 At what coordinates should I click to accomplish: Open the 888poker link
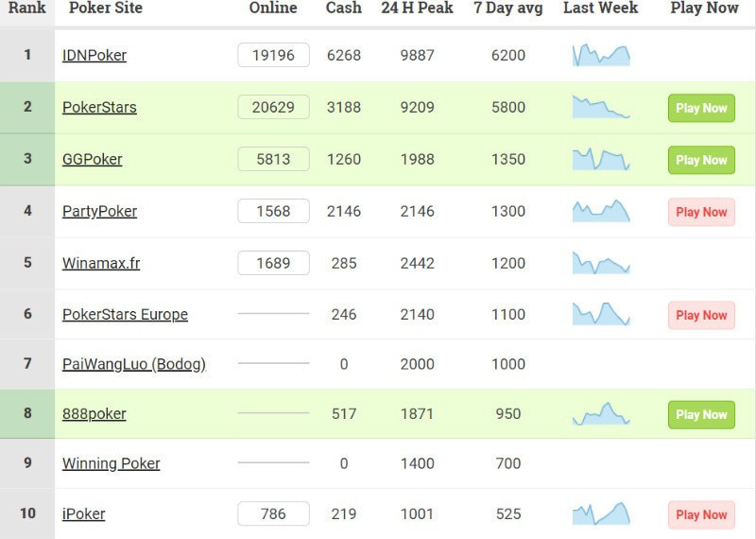tap(94, 414)
